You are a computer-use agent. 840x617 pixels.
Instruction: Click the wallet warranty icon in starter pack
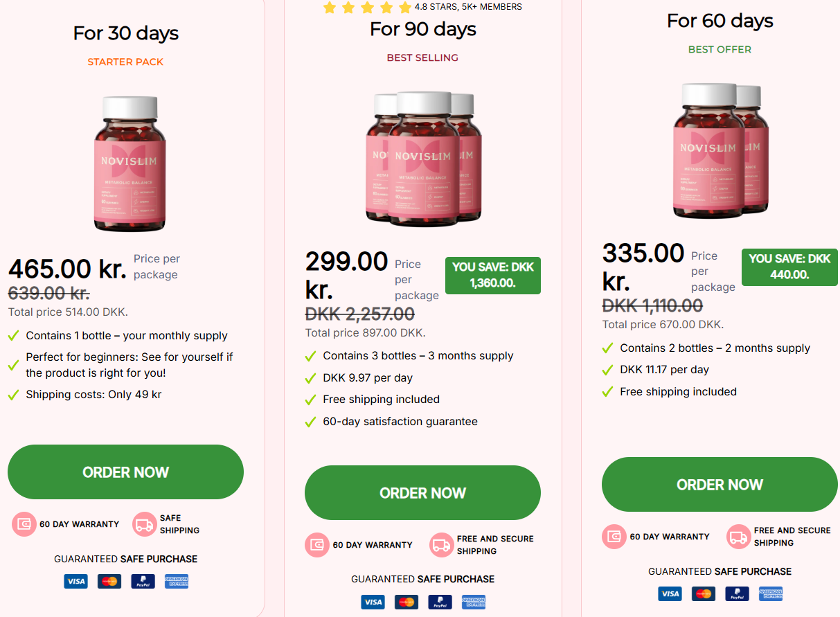click(24, 524)
